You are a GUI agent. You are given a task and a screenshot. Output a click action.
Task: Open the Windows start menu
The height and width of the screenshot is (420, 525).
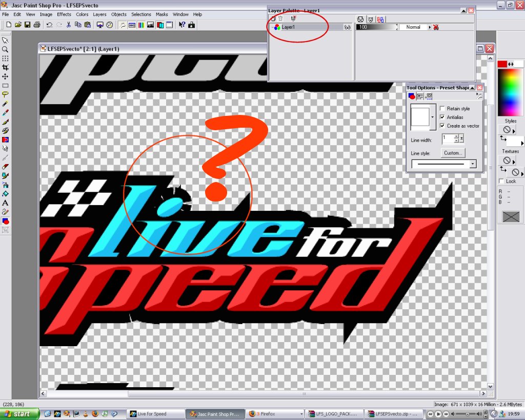tap(19, 414)
